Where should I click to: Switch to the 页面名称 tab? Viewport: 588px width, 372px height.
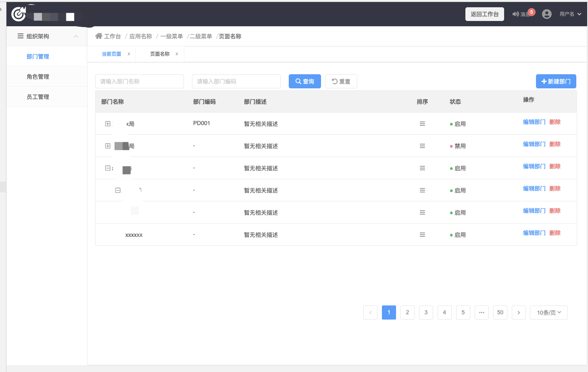[160, 54]
